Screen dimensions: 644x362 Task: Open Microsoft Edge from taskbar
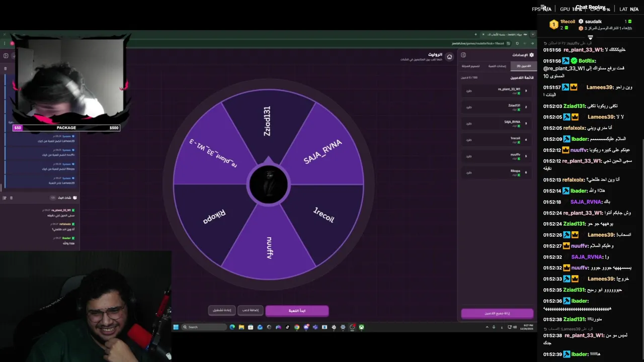(x=232, y=327)
